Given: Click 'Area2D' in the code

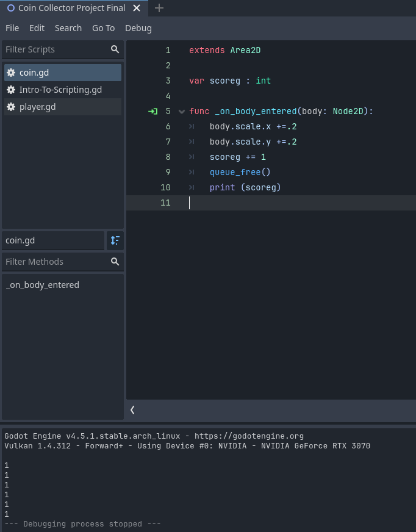Looking at the screenshot, I should click(x=245, y=50).
